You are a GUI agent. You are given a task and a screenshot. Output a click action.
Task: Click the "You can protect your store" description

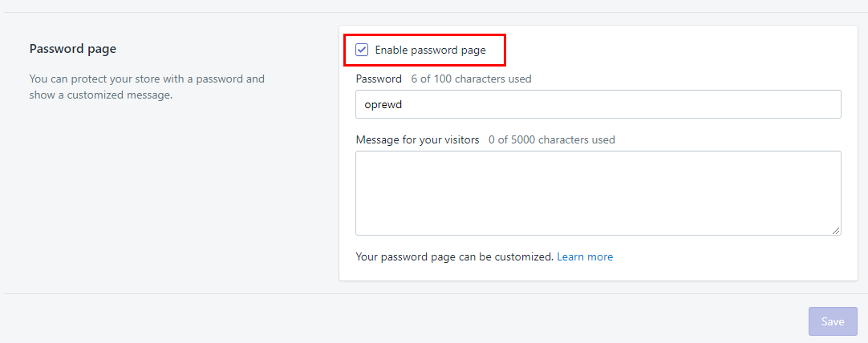coord(147,79)
